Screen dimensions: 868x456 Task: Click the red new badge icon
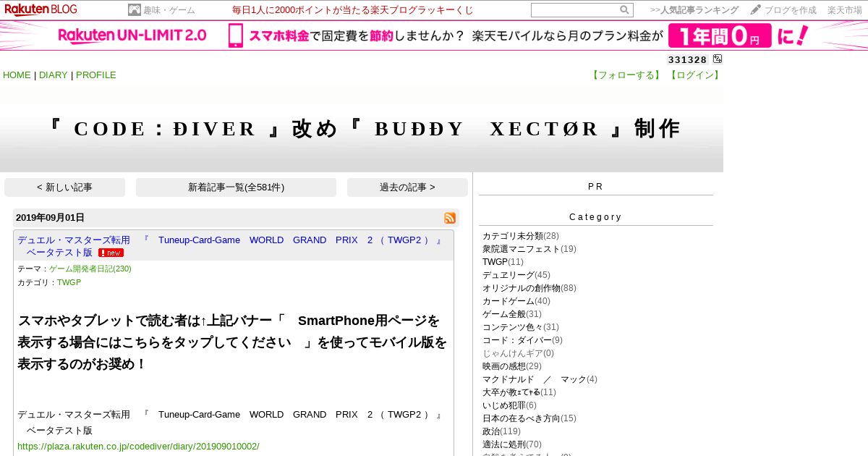(111, 253)
